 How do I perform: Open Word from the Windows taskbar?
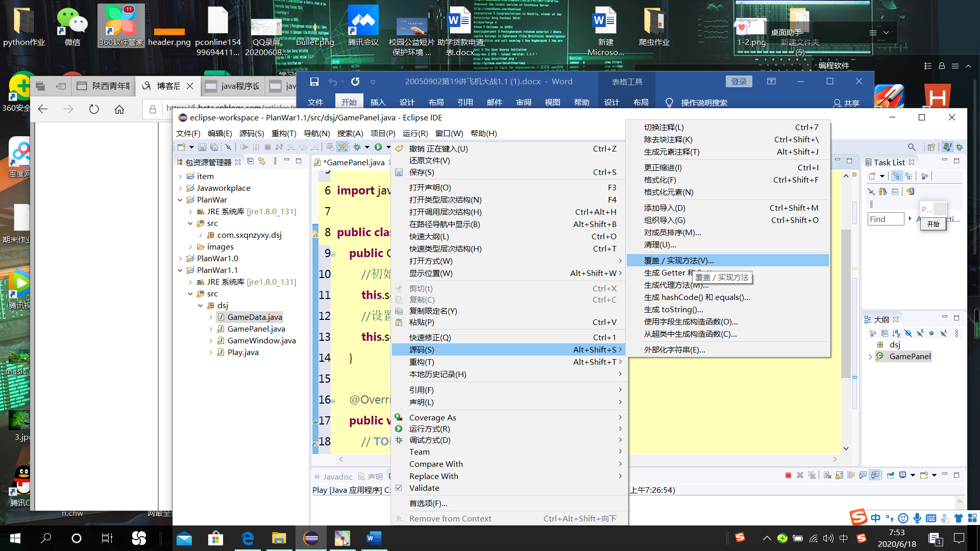pos(374,538)
